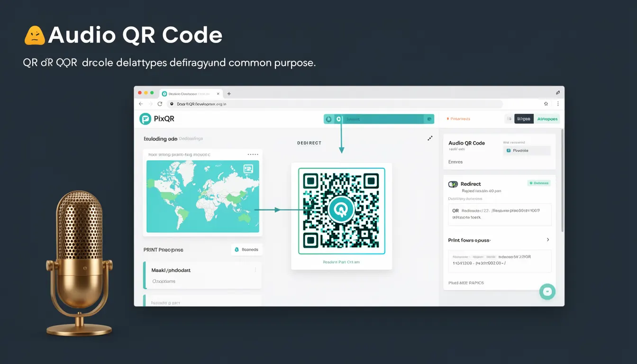This screenshot has width=637, height=364.
Task: Click the white button beside PRINT heading
Action: point(247,249)
